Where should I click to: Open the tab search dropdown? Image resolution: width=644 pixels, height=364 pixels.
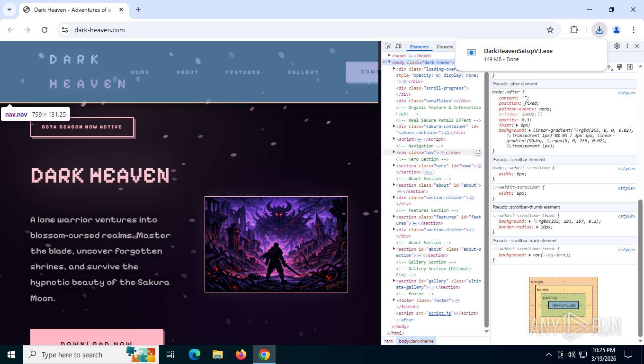(x=9, y=9)
